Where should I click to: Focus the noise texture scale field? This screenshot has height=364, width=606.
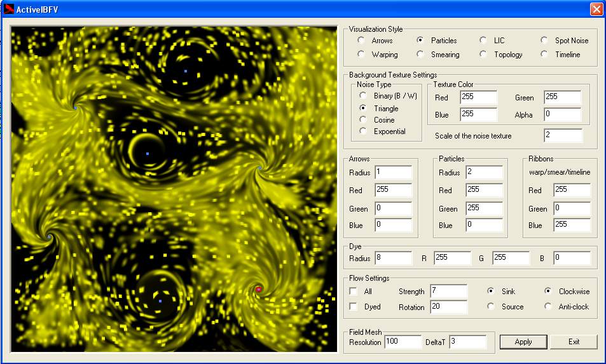pyautogui.click(x=562, y=135)
